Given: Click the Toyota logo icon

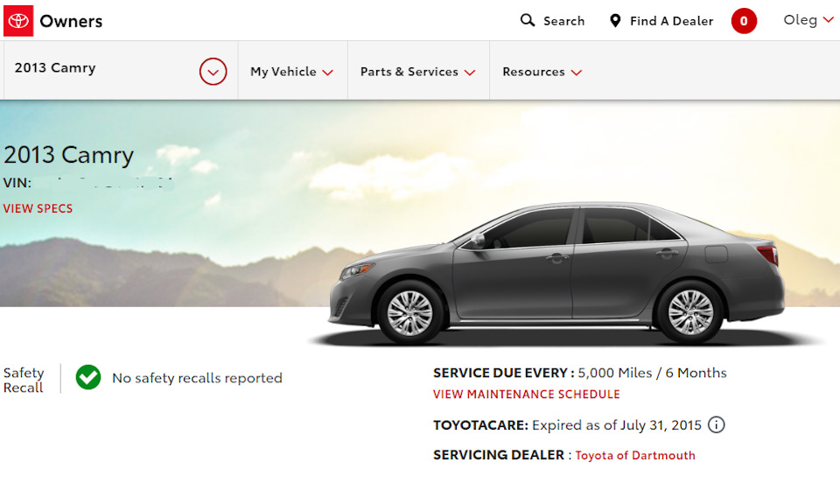Looking at the screenshot, I should [18, 21].
